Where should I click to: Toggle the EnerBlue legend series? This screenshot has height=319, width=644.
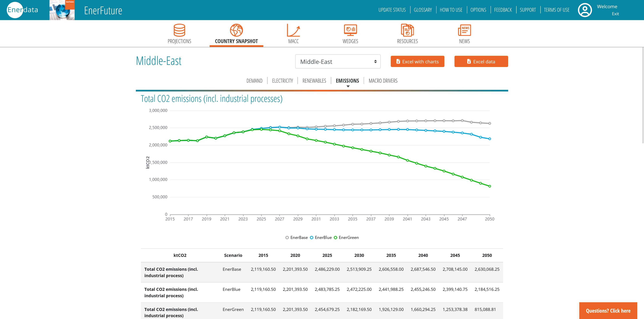pyautogui.click(x=321, y=238)
